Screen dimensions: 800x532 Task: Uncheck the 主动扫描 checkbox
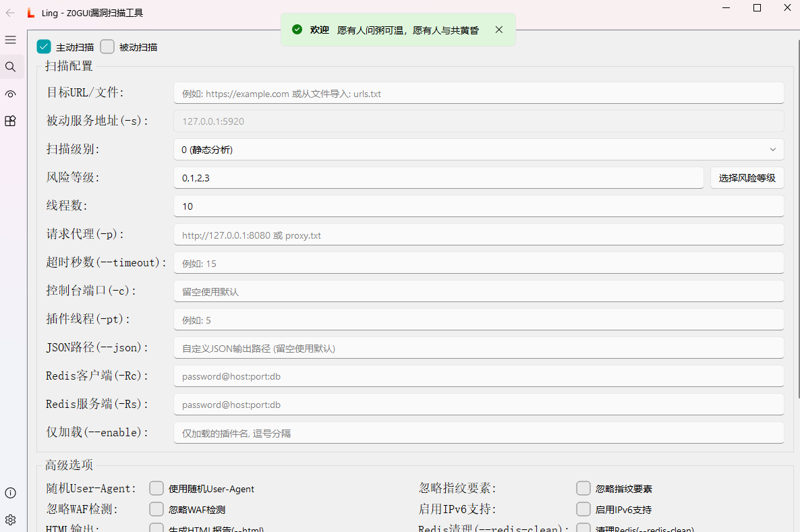pos(44,47)
